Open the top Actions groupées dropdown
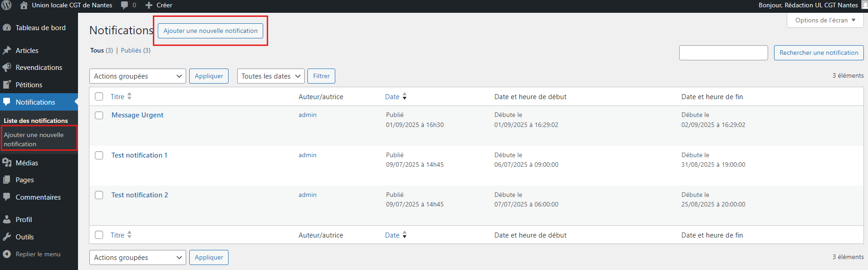Viewport: 868px width, 270px height. click(137, 76)
